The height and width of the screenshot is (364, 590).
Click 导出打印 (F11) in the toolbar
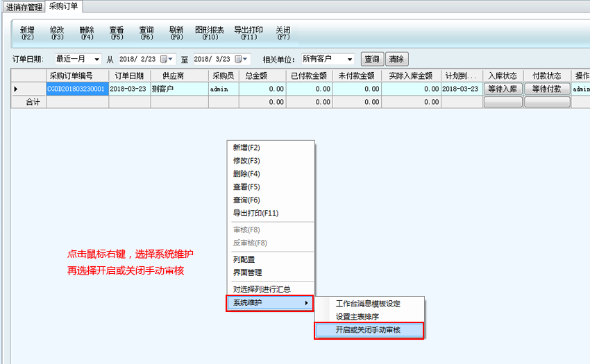(x=248, y=33)
